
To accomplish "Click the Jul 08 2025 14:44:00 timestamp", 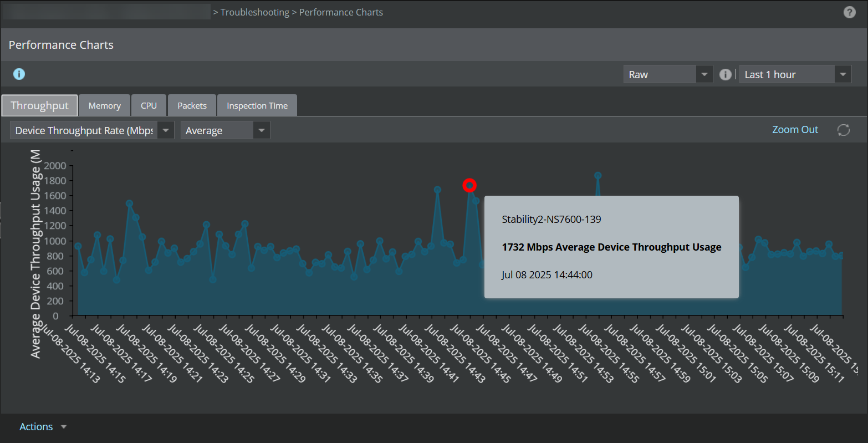I will (547, 275).
